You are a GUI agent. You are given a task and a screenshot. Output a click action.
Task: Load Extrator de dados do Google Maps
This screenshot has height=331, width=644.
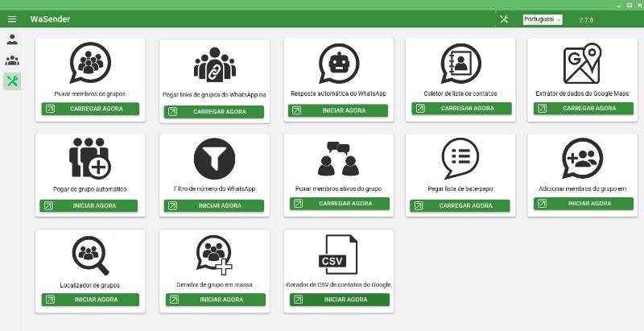[x=584, y=109]
